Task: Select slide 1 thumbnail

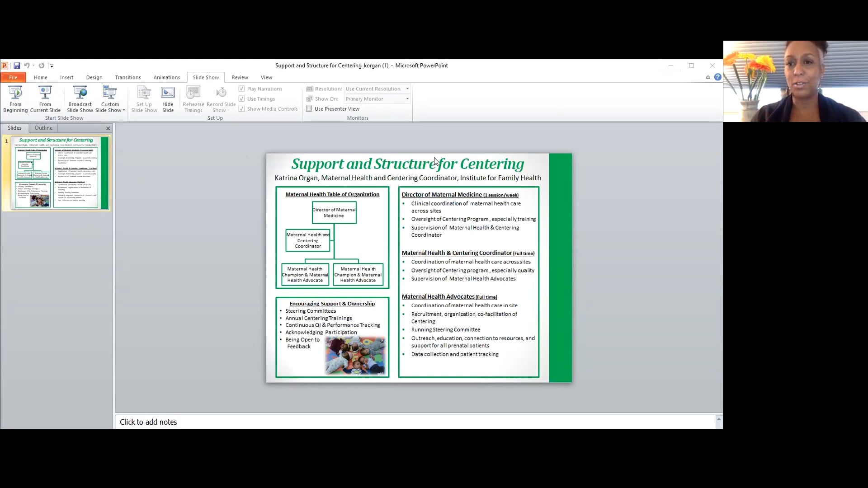Action: 60,173
